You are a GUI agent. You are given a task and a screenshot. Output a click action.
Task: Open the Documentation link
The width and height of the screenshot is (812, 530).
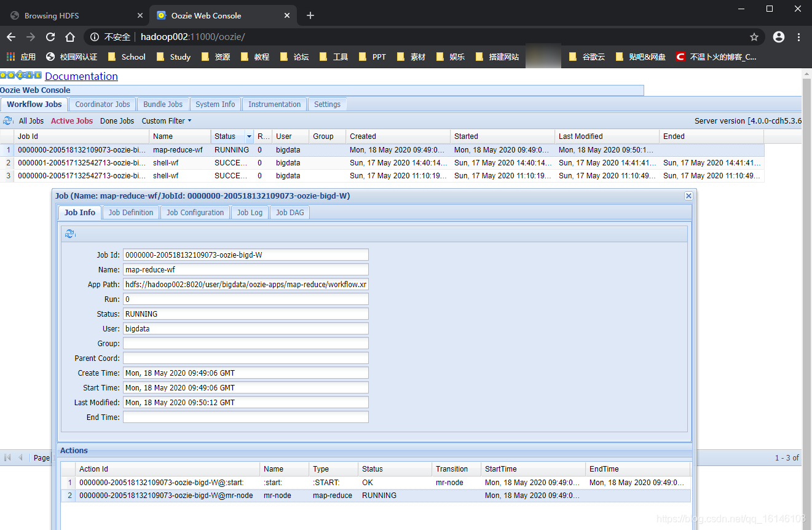coord(81,76)
